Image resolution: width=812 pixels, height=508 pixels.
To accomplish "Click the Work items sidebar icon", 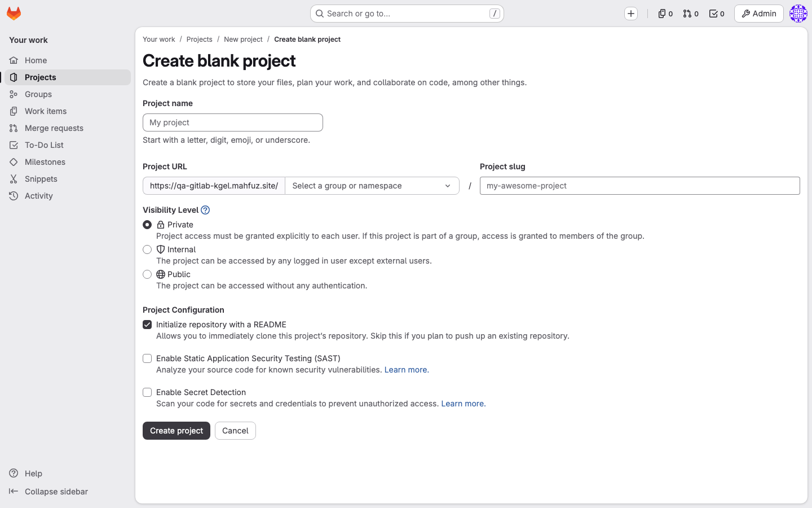I will click(14, 111).
